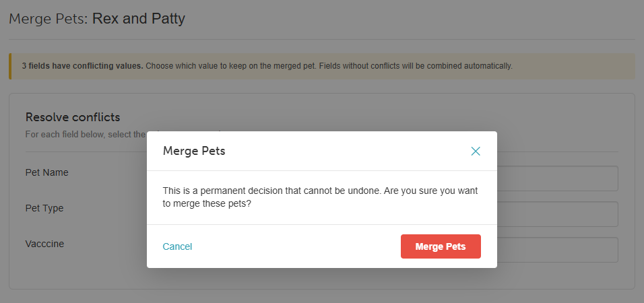
Task: Click the Resolve conflicts section heading
Action: (73, 117)
